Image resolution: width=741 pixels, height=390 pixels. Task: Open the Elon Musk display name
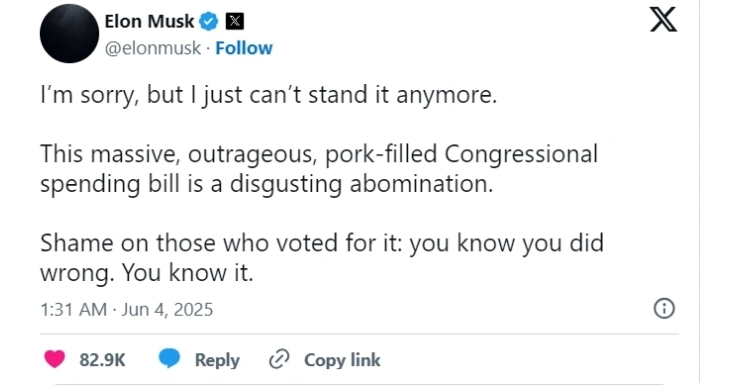tap(149, 21)
